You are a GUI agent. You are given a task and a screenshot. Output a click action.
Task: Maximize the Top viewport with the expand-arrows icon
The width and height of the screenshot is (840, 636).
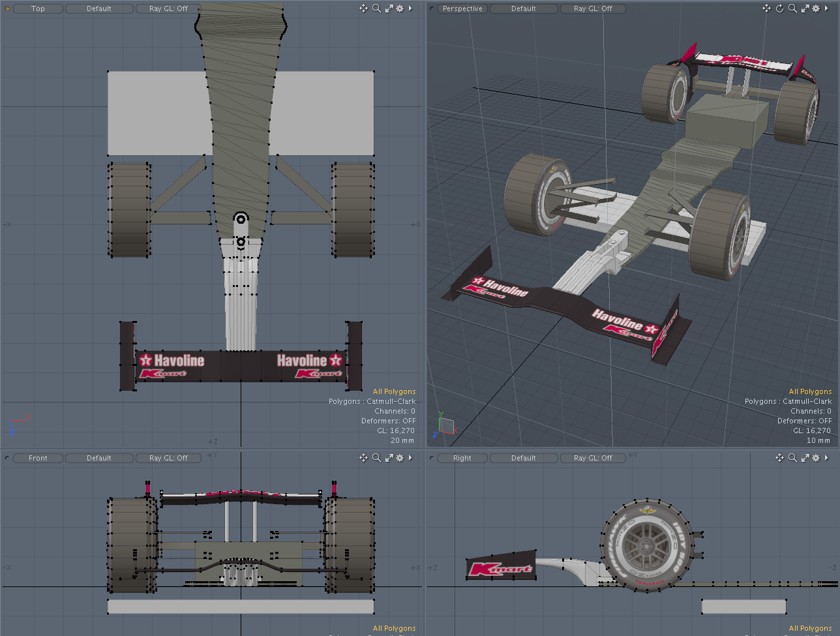tap(389, 8)
